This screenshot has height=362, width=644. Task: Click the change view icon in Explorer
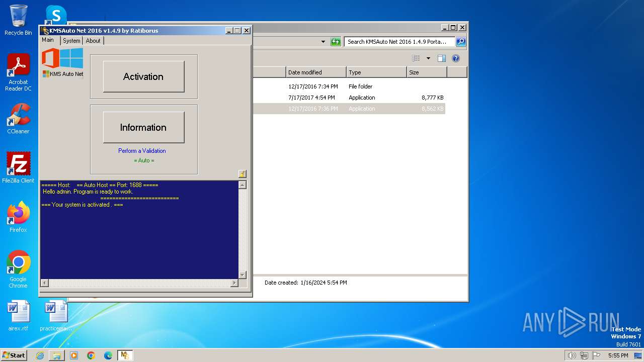tap(416, 58)
